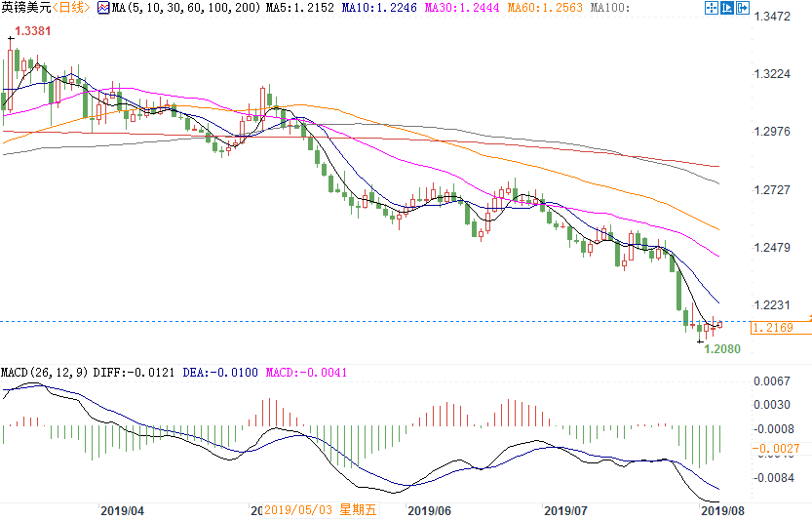Click the MACD(26,12,9) indicator title

44,373
